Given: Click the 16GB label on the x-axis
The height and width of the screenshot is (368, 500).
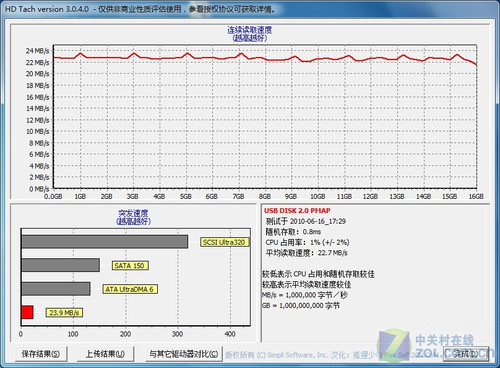Looking at the screenshot, I should point(476,196).
